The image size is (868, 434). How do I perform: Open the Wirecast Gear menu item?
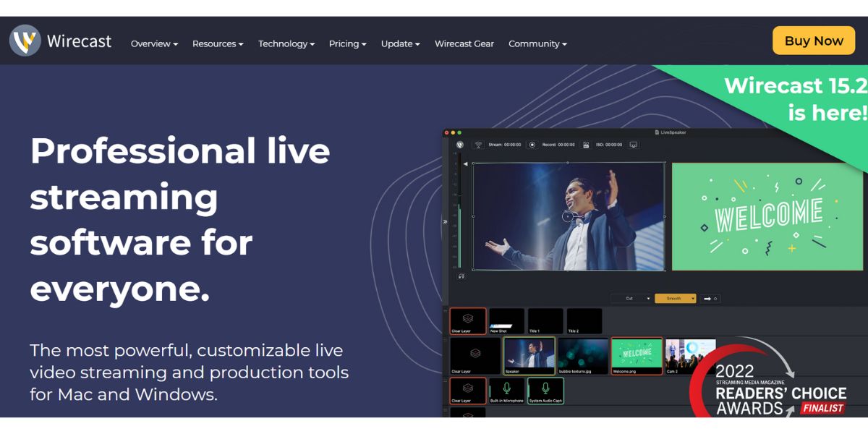pyautogui.click(x=464, y=43)
